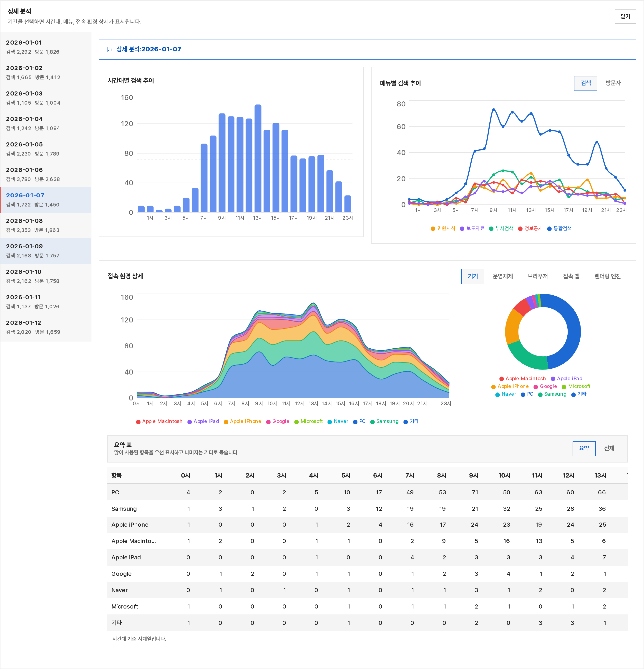Toggle PC in area chart legend

[x=359, y=422]
